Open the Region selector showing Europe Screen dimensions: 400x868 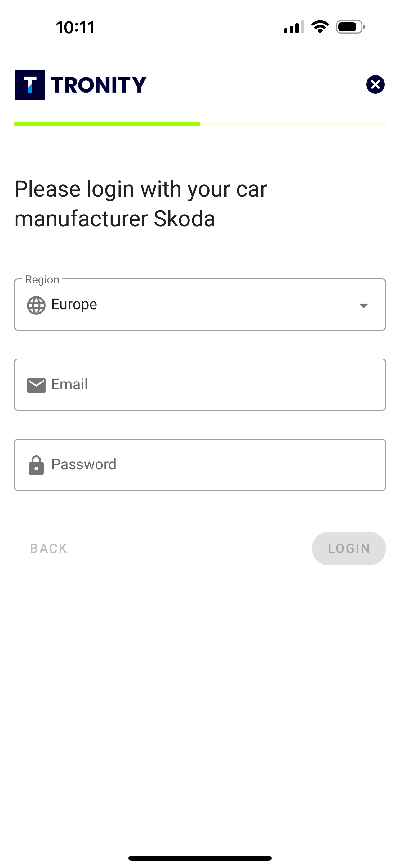pos(200,305)
